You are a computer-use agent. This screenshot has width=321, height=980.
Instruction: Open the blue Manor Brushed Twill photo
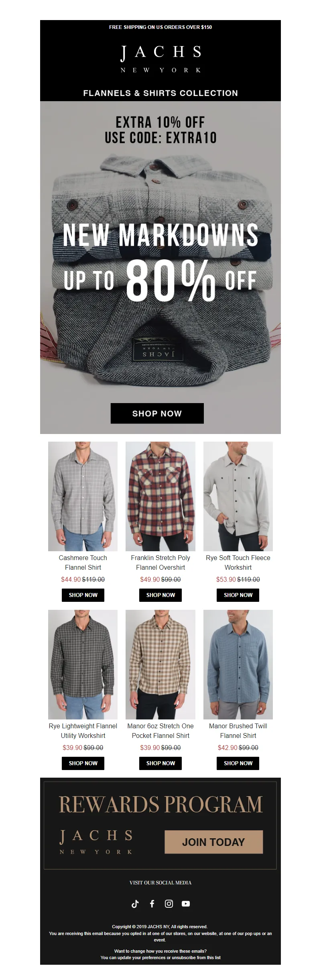point(238,664)
